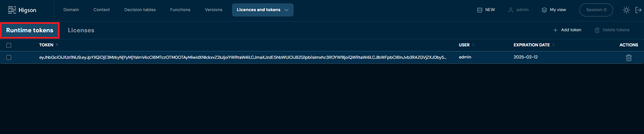Screen dimensions: 644x134
Task: Delete the token using the row trash icon
Action: 629,57
